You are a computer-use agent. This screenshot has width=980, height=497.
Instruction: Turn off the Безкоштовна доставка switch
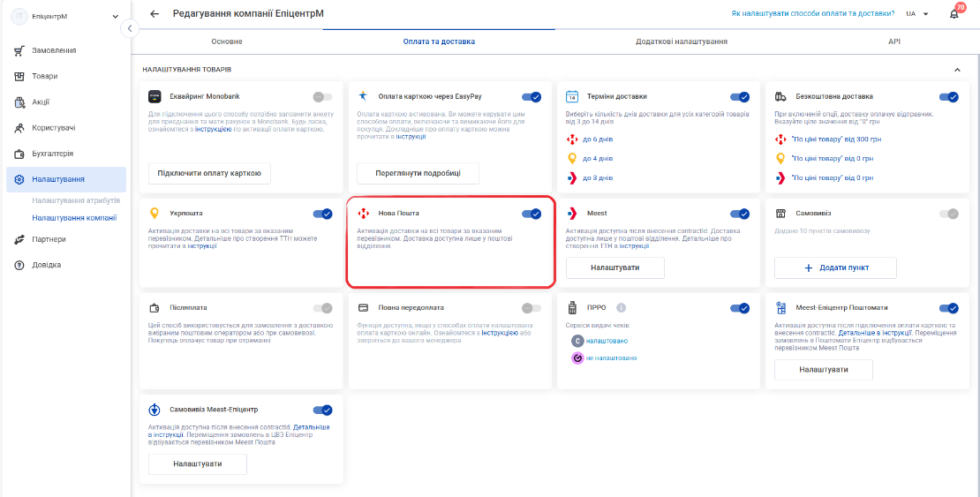tap(948, 97)
